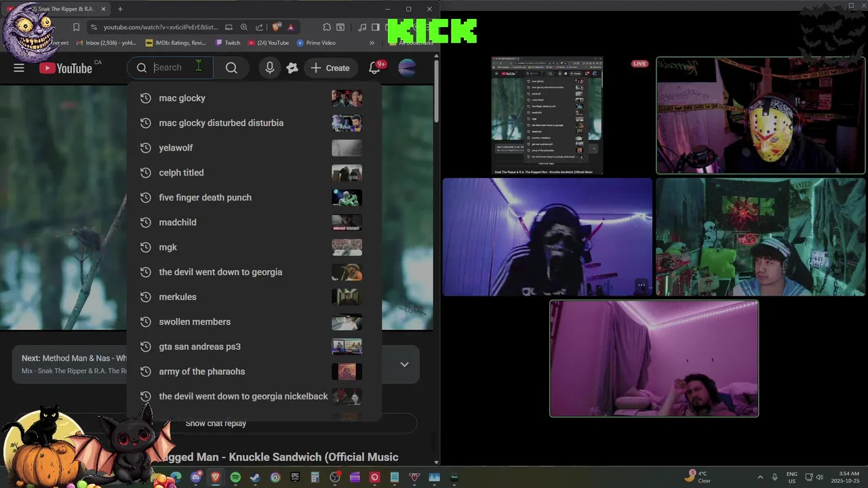
Task: Open the media control music note icon
Action: click(x=362, y=27)
